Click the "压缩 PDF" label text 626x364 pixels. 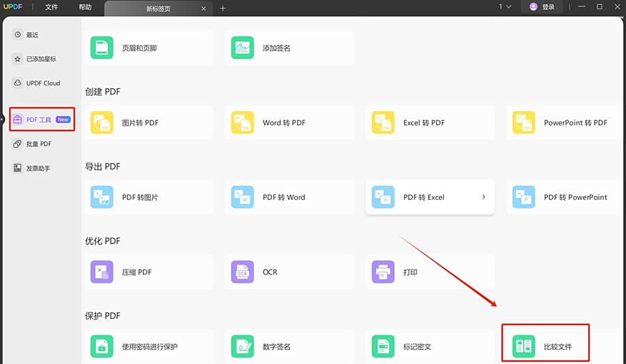136,272
